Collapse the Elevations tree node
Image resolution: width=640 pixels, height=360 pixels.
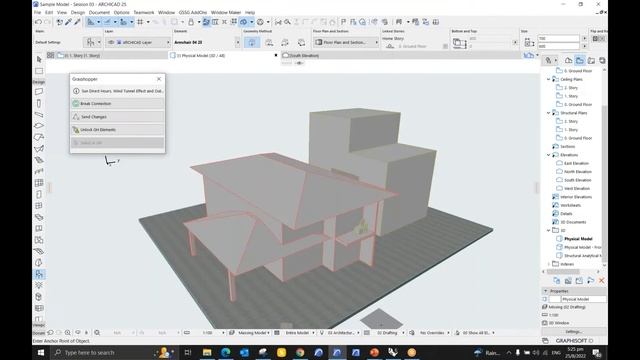click(x=549, y=155)
